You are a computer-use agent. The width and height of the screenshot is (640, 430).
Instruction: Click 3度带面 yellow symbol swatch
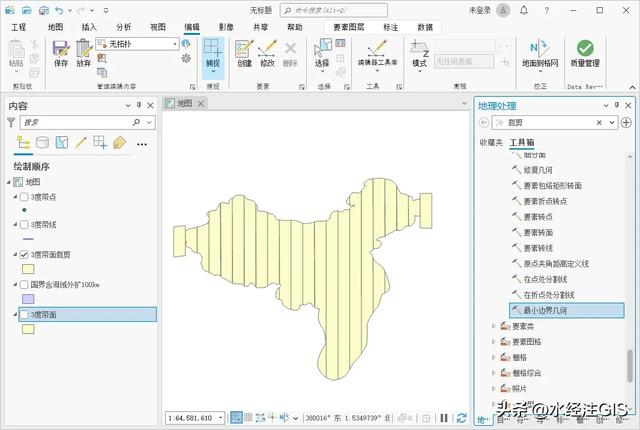[x=28, y=329]
